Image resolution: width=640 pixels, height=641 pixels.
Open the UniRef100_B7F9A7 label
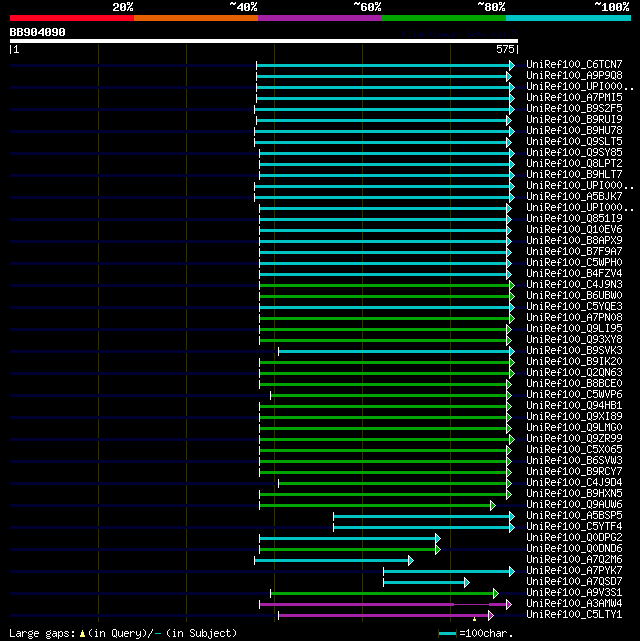click(574, 252)
